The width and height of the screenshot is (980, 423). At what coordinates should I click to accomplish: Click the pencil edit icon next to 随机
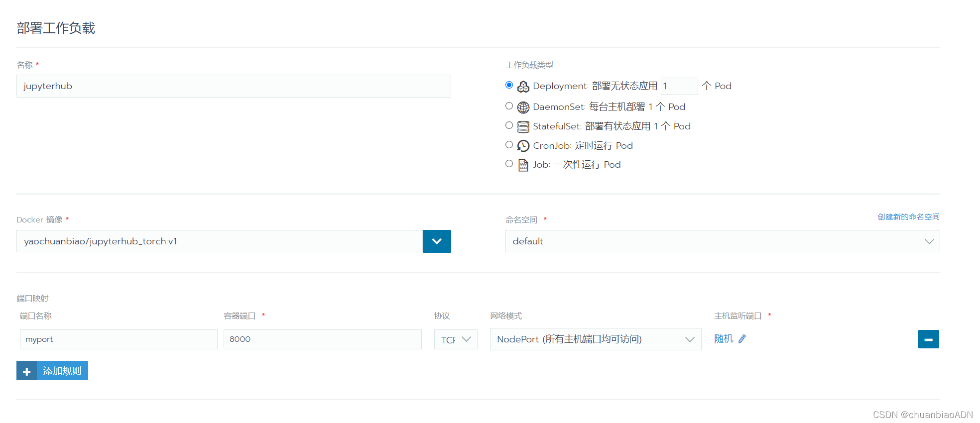[742, 339]
